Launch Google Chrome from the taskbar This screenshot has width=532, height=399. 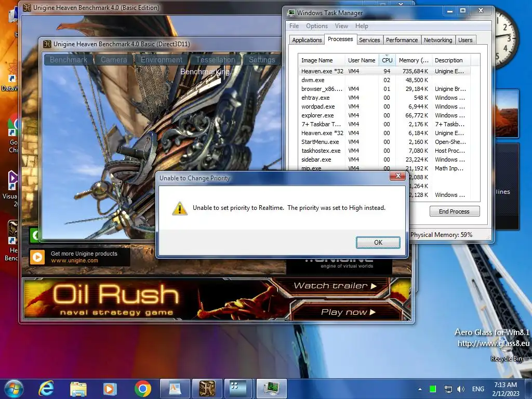point(143,389)
